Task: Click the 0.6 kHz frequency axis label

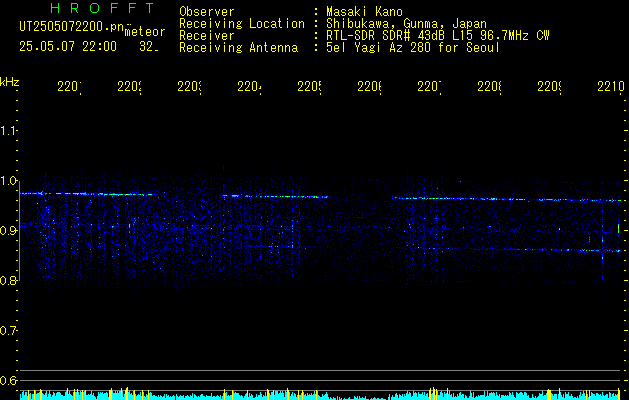Action: (x=8, y=380)
